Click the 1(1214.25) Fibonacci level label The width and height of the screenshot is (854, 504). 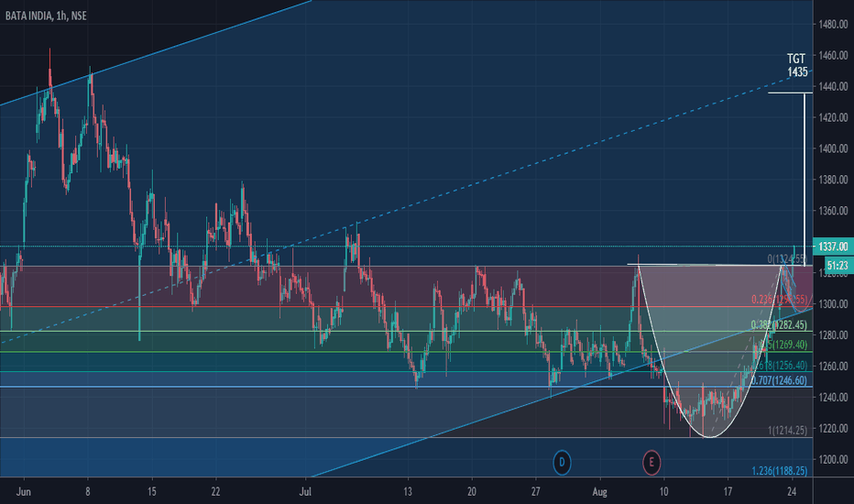click(787, 431)
